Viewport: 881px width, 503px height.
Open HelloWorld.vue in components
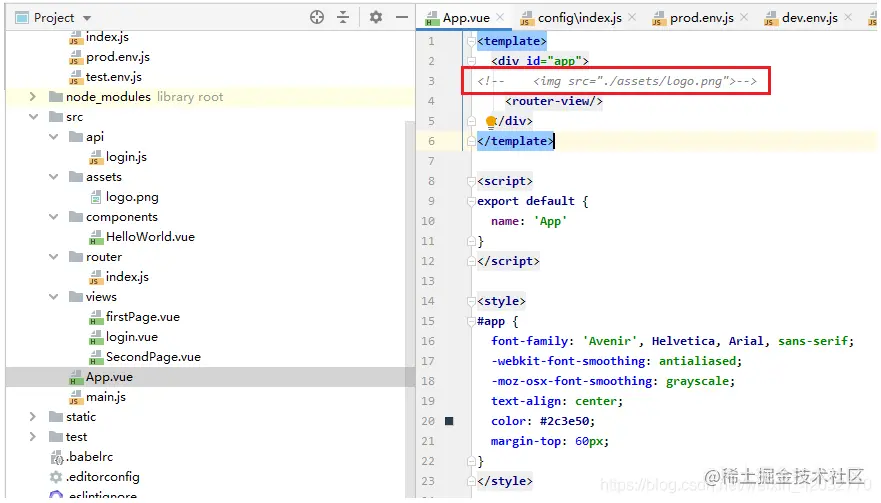150,237
